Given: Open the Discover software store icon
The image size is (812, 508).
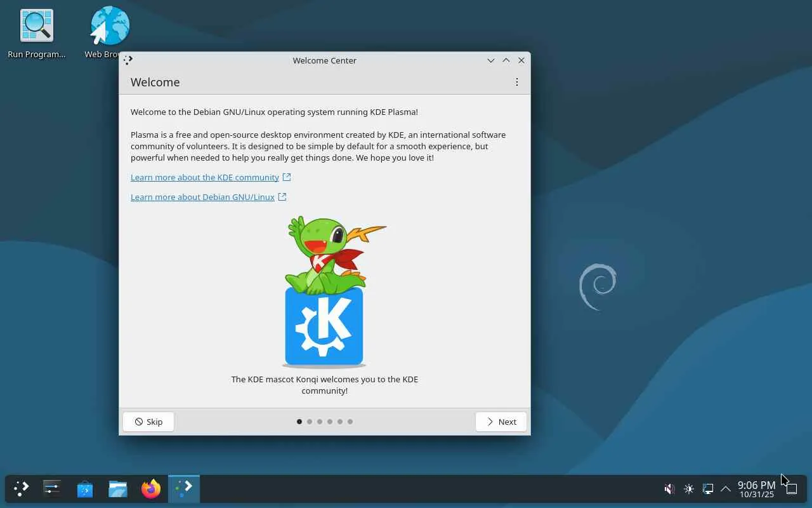Looking at the screenshot, I should (85, 488).
